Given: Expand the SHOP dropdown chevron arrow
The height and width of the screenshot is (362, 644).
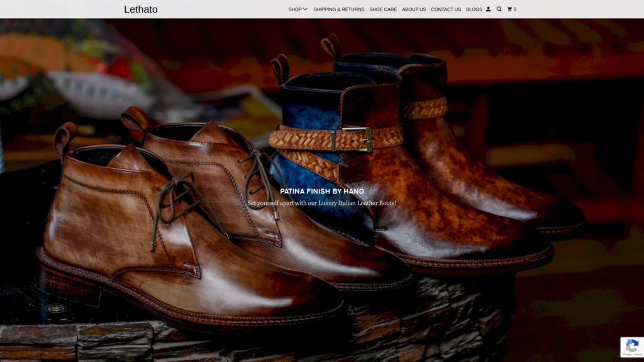Looking at the screenshot, I should coord(306,9).
